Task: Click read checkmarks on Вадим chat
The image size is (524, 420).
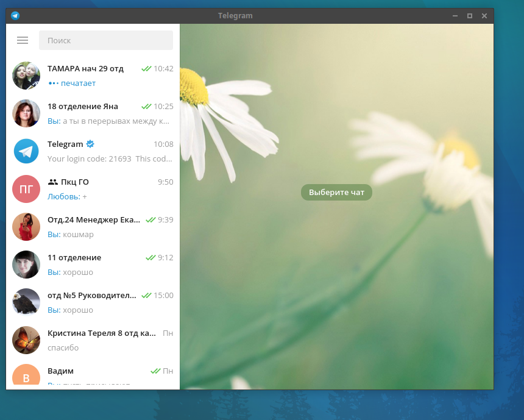Action: coord(155,371)
